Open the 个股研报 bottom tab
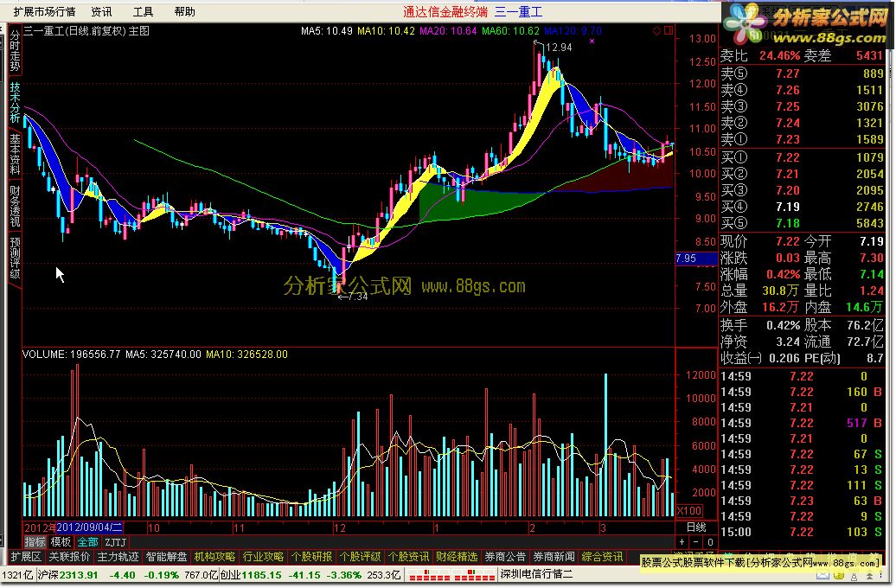This screenshot has width=896, height=588. tap(311, 556)
